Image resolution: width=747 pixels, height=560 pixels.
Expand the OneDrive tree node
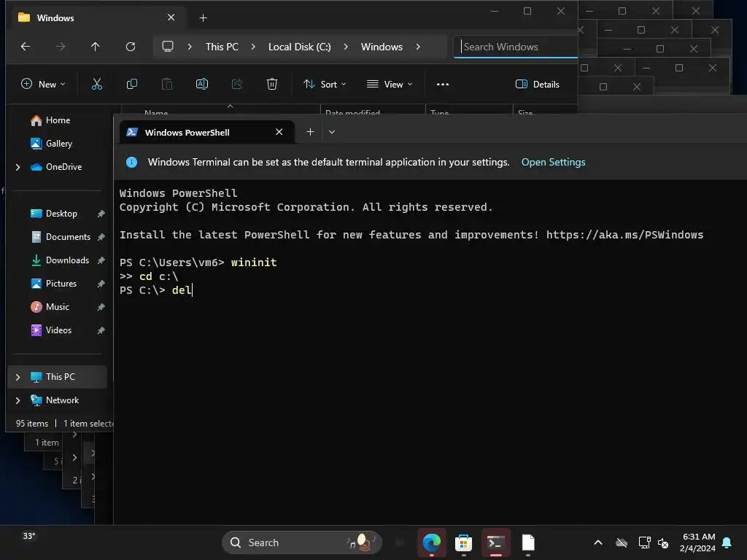click(18, 167)
